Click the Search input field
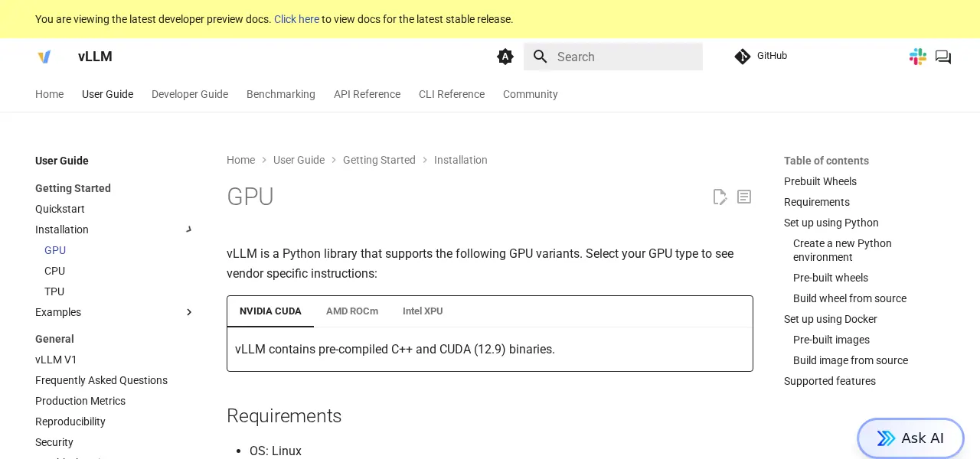 coord(613,57)
